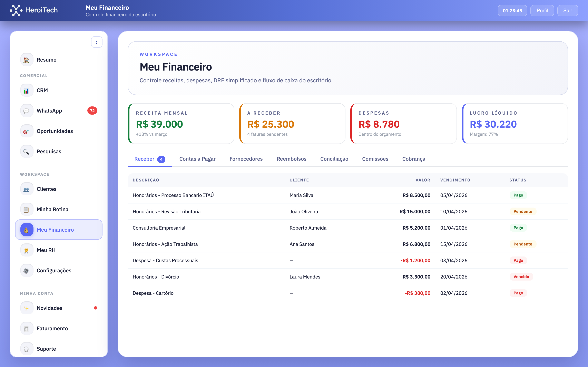Click the Oportunidades target icon
This screenshot has height=367, width=588.
(x=27, y=131)
